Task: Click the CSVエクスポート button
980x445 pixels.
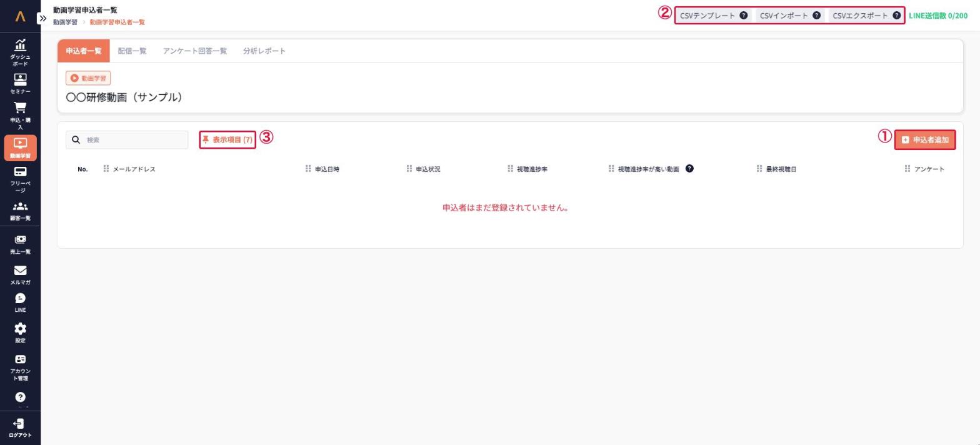Action: [860, 16]
